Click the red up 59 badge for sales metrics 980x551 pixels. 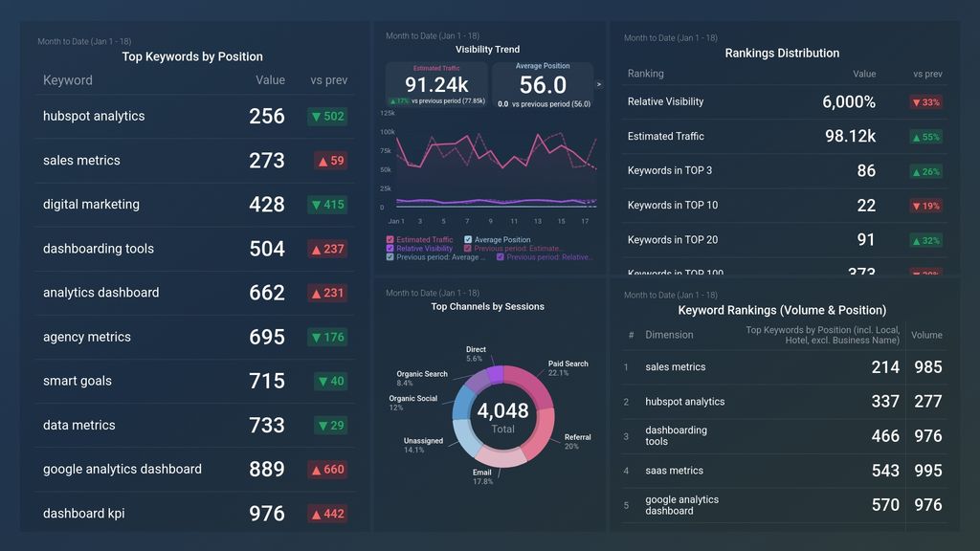pos(330,161)
